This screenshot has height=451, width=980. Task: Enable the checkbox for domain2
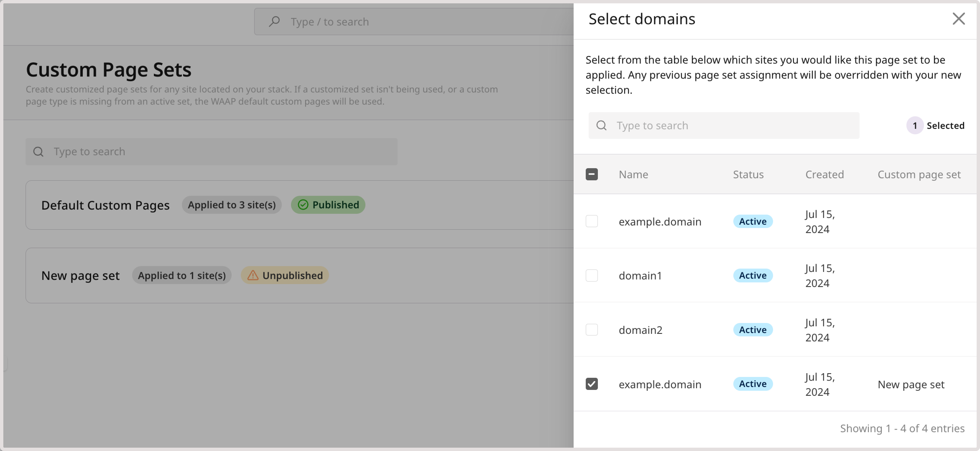pyautogui.click(x=592, y=330)
